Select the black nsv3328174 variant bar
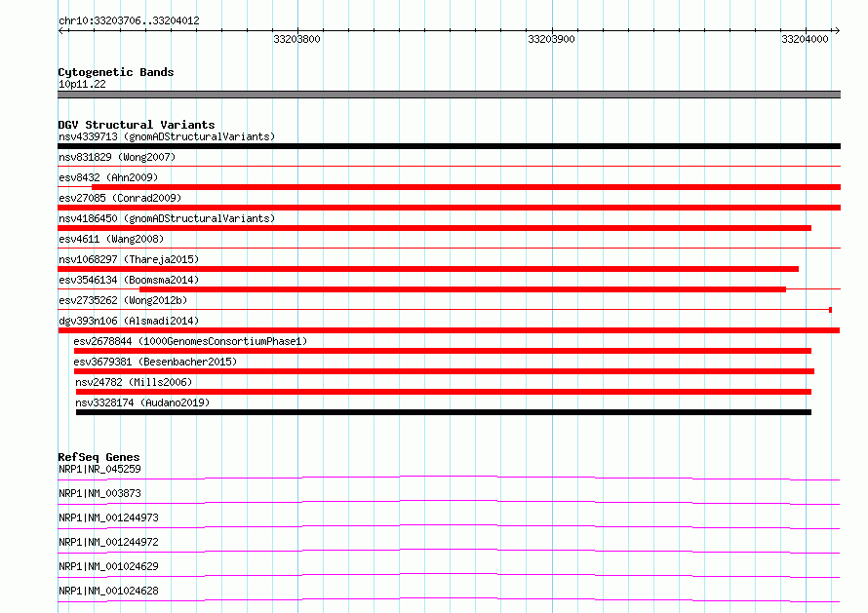This screenshot has width=868, height=613. pos(444,412)
